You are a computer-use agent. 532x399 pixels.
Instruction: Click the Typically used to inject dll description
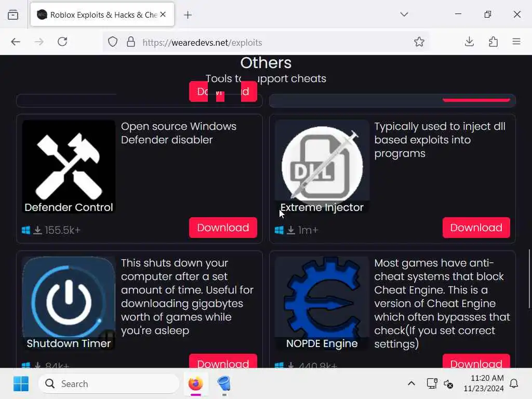tap(440, 140)
